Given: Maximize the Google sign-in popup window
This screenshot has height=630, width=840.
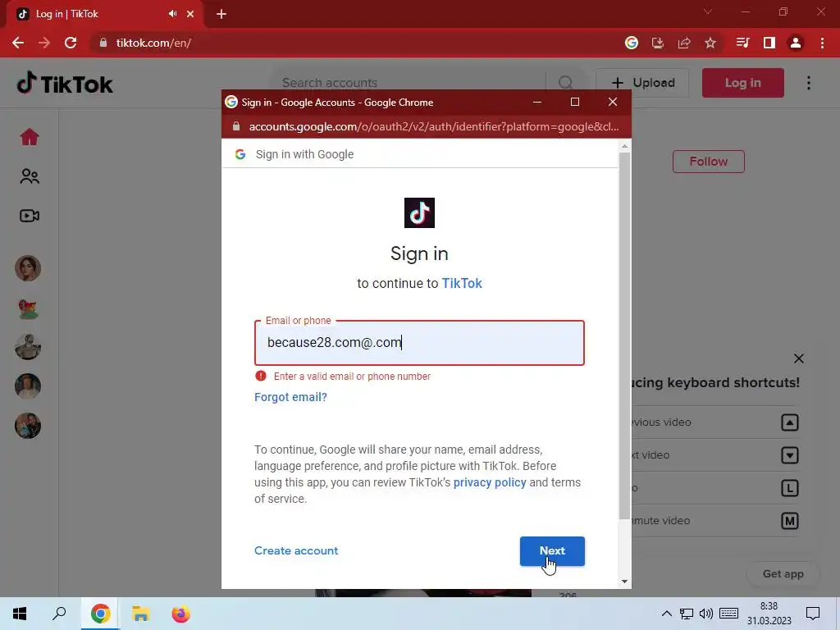Looking at the screenshot, I should coord(575,102).
